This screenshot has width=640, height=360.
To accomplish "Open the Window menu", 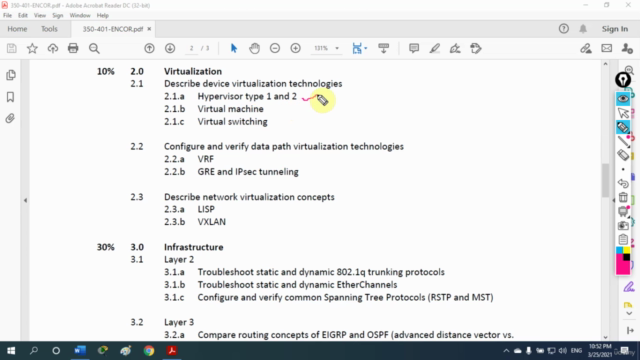I will [x=80, y=16].
